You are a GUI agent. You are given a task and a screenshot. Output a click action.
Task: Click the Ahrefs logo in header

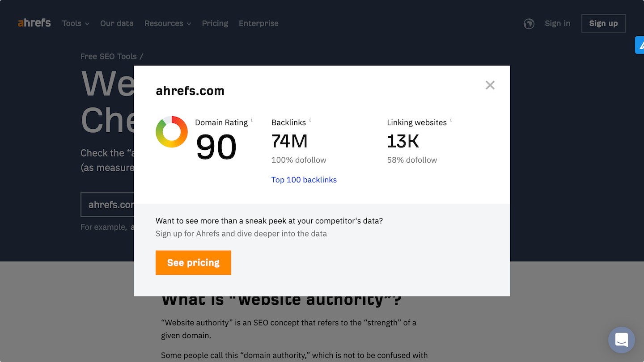click(34, 23)
